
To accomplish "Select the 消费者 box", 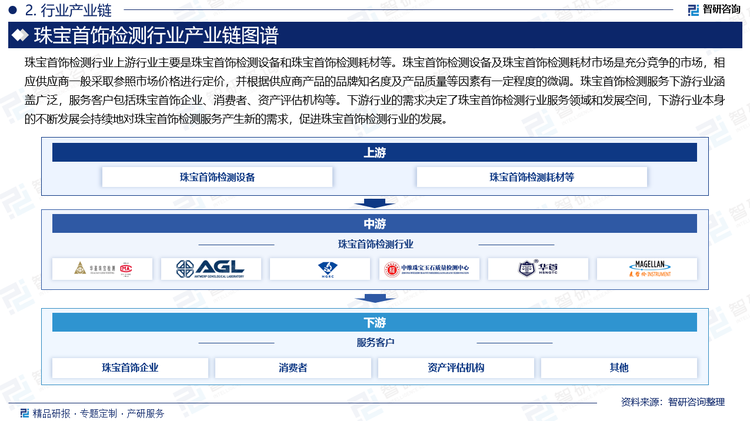I will [293, 367].
